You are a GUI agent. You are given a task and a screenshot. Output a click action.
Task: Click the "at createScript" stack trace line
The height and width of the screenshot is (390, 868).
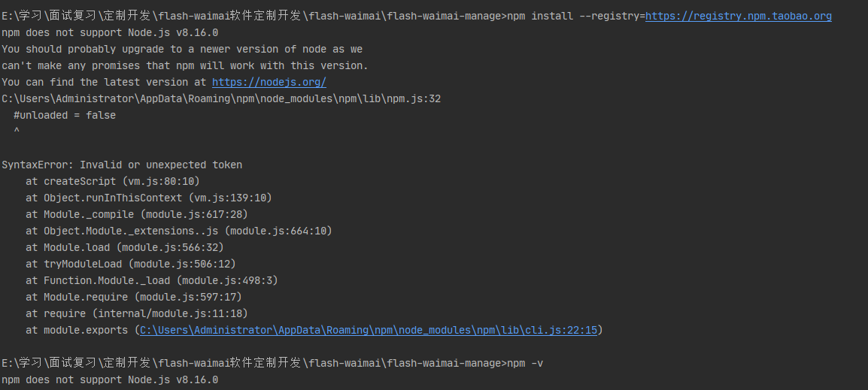point(113,181)
